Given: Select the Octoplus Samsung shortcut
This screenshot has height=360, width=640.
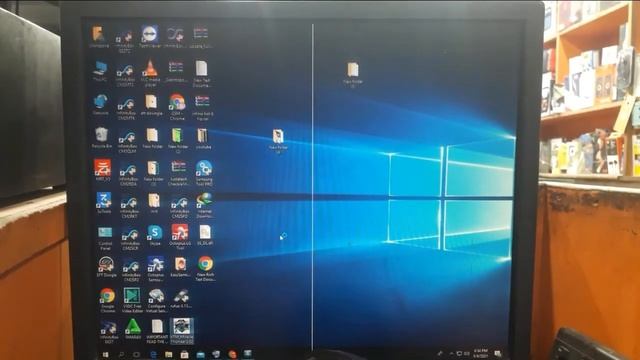Looking at the screenshot, I should [156, 269].
